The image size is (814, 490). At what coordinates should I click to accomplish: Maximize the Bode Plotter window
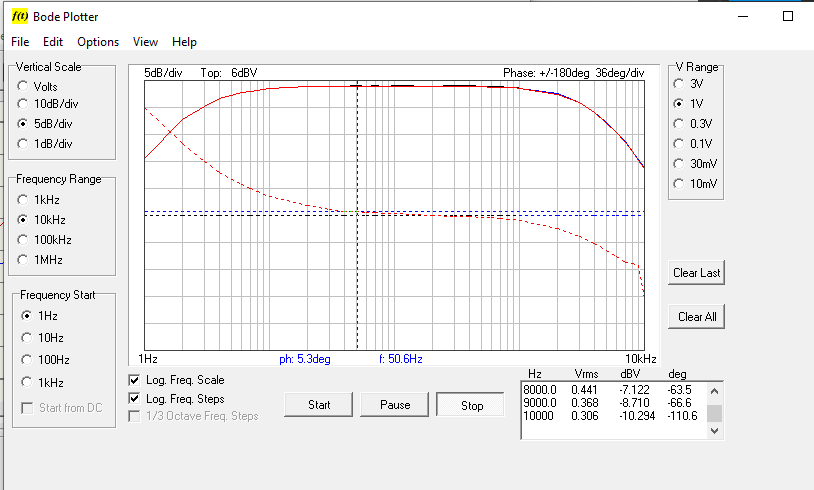point(788,16)
